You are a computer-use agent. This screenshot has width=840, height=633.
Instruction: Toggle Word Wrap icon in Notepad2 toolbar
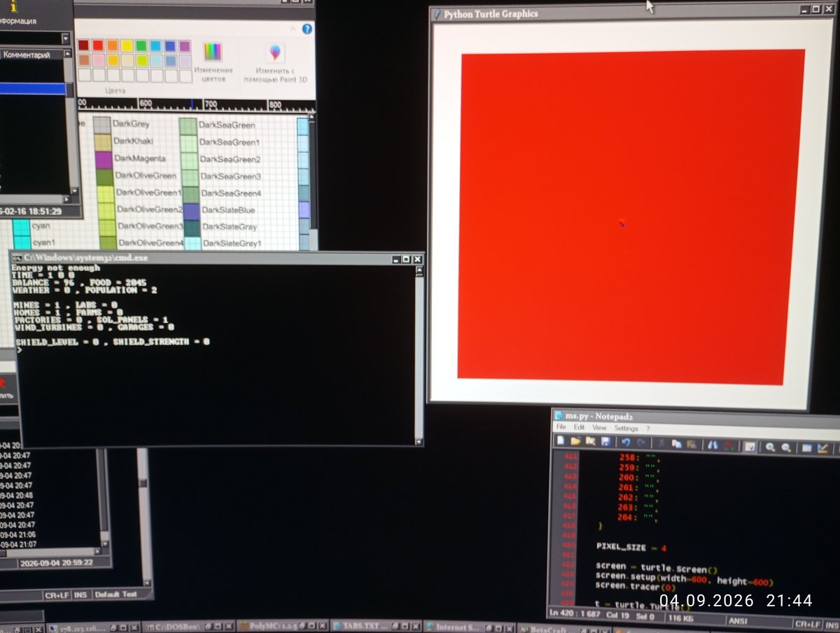pos(749,446)
